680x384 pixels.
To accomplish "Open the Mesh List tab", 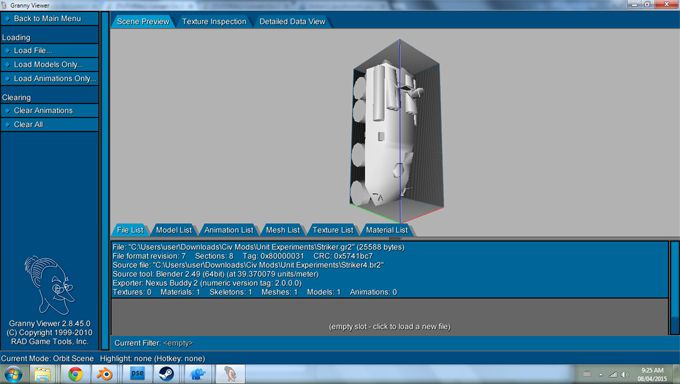I will (283, 230).
